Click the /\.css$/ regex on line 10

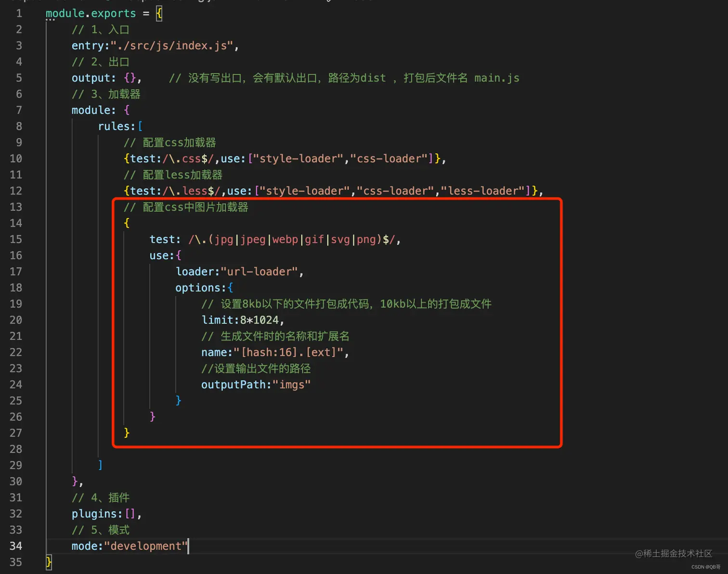[x=188, y=158]
